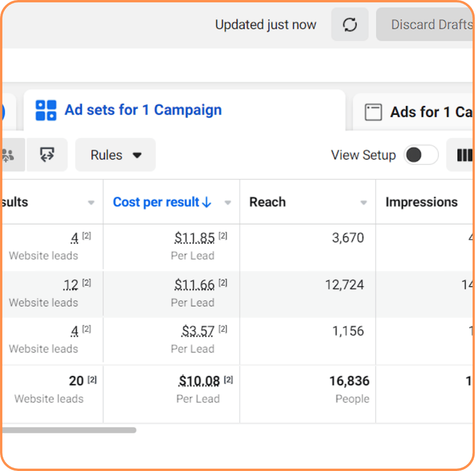Screen dimensions: 476x471
Task: Open the Results column dropdown arrow
Action: click(x=91, y=203)
